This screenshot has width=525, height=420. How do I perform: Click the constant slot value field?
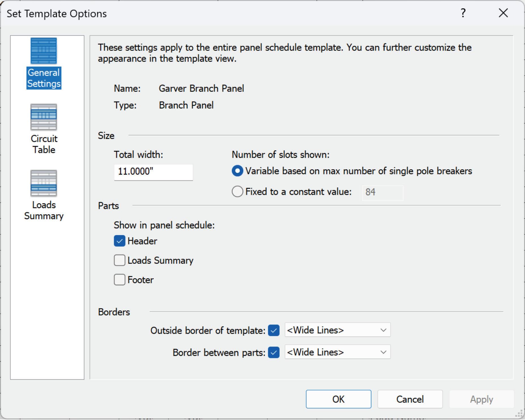[382, 192]
